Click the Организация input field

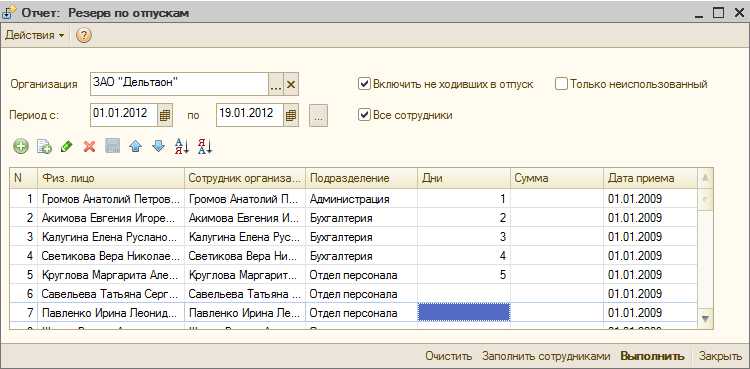tap(179, 85)
